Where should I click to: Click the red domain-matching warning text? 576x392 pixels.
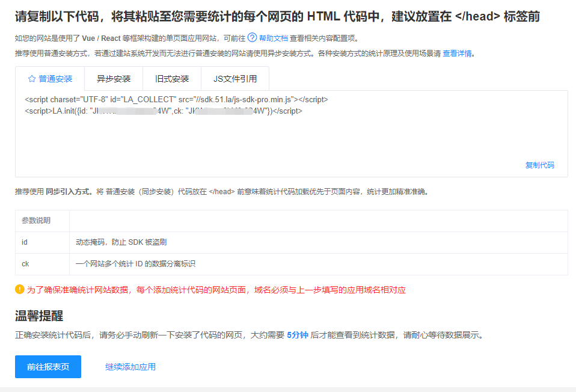216,290
